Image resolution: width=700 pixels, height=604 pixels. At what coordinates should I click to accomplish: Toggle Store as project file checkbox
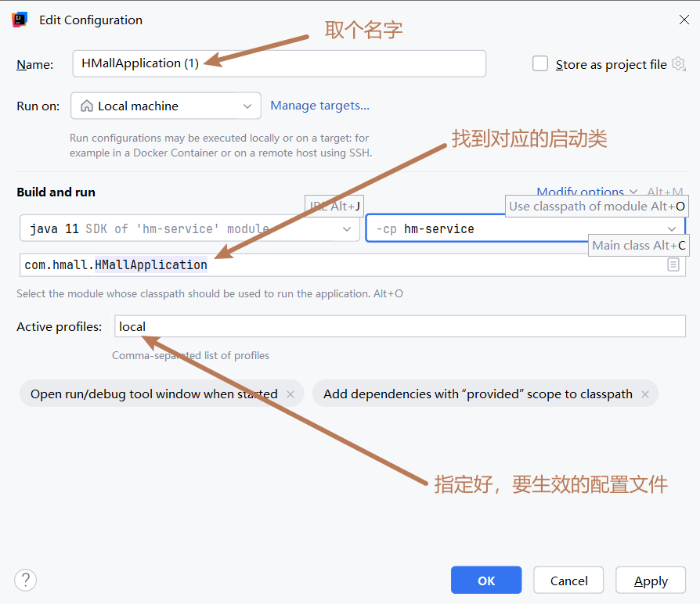[x=540, y=64]
